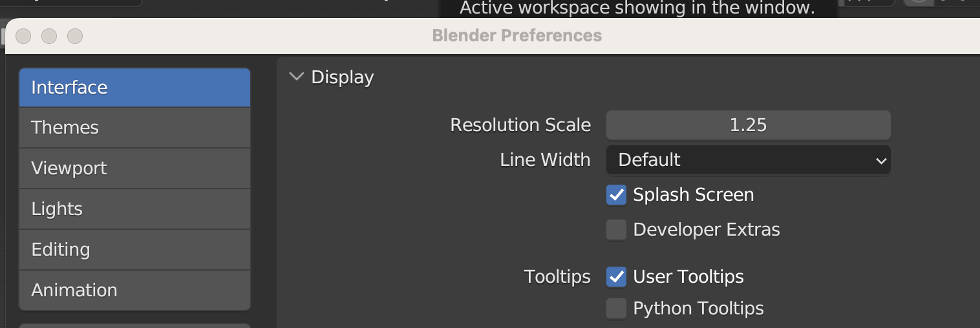Click the Tooltips section label
Viewport: 980px width, 328px height.
[x=557, y=277]
